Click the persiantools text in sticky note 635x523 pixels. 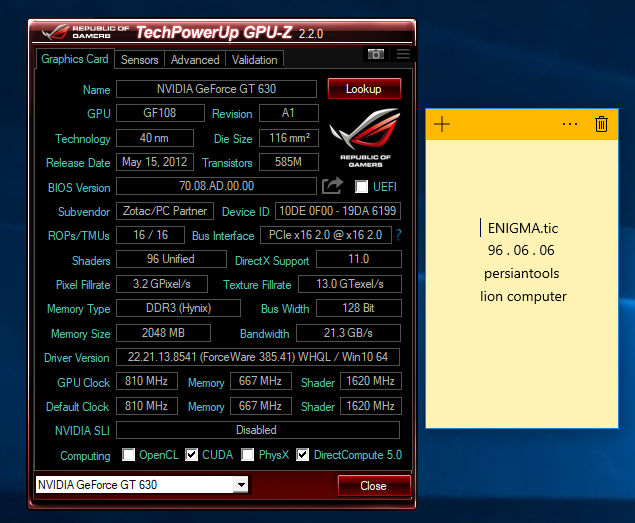(x=522, y=273)
